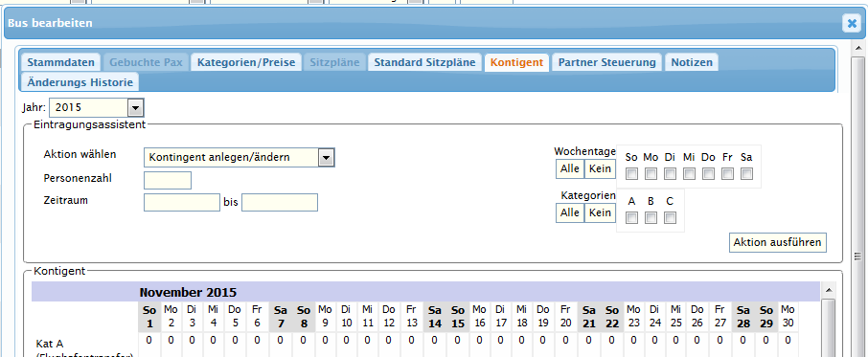Screen dimensions: 868x357
Task: Close the Bus bearbeiten dialog
Action: coord(851,23)
